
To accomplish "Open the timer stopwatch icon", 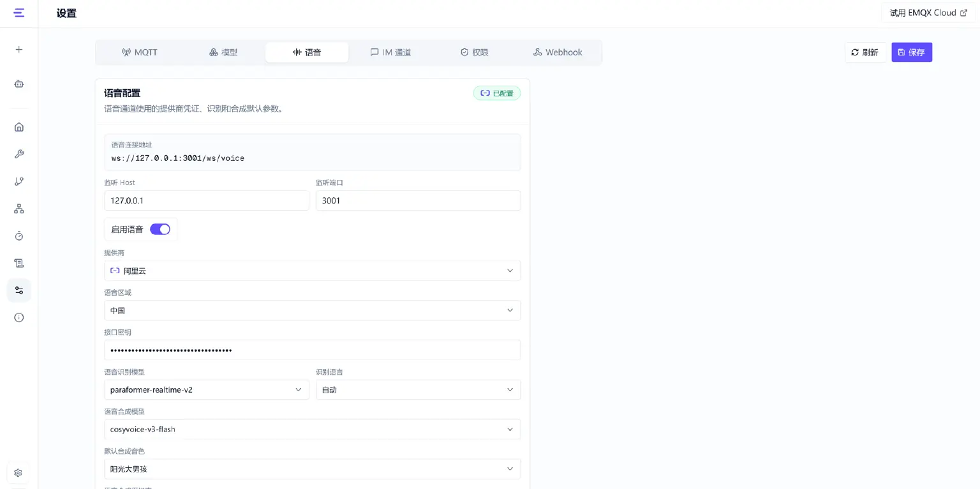I will (x=19, y=236).
